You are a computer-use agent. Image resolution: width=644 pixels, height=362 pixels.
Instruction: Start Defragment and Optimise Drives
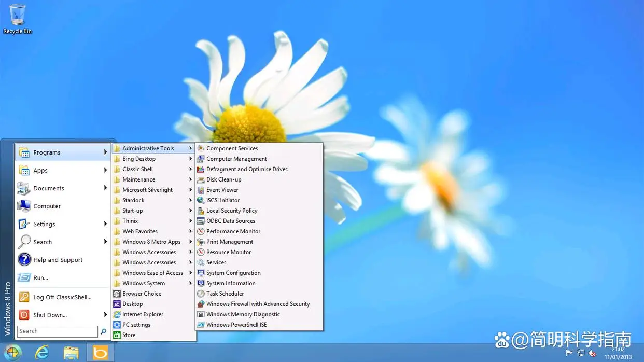pyautogui.click(x=246, y=169)
